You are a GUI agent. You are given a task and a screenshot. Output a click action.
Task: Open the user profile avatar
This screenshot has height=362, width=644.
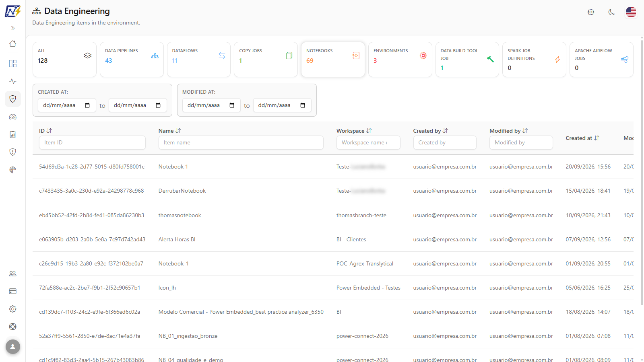coord(13,347)
